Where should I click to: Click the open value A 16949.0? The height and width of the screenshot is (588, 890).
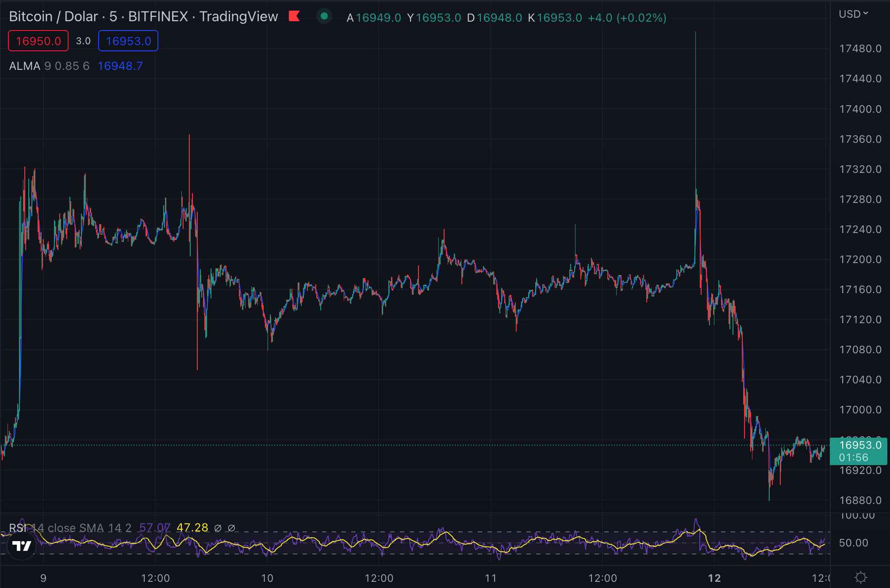point(374,18)
